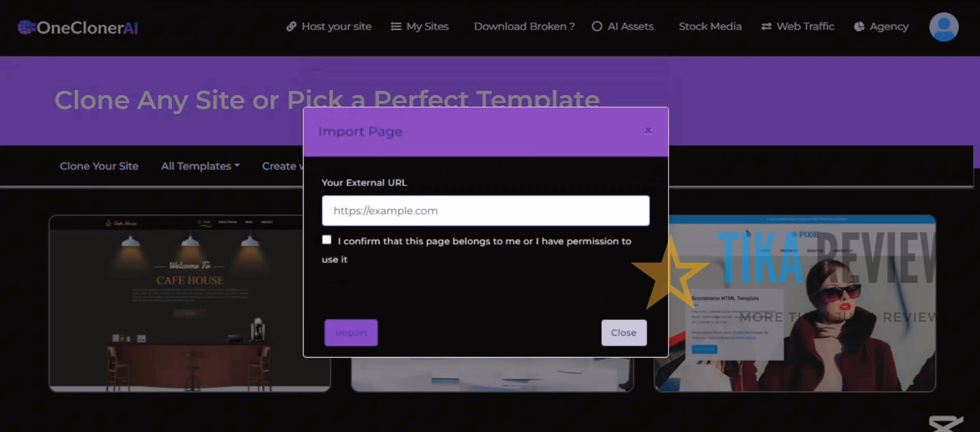980x432 pixels.
Task: Click the pie chart icon beside Agency
Action: point(859,27)
